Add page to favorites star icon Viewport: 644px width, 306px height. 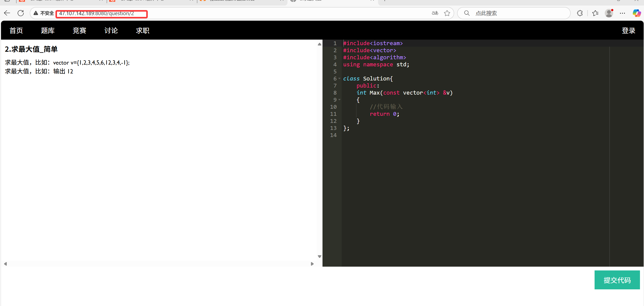[447, 13]
